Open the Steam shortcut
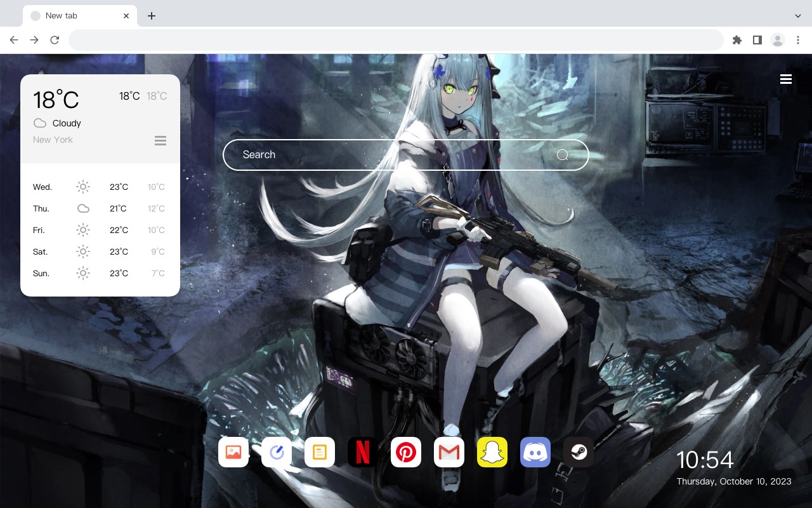The height and width of the screenshot is (508, 812). 579,452
